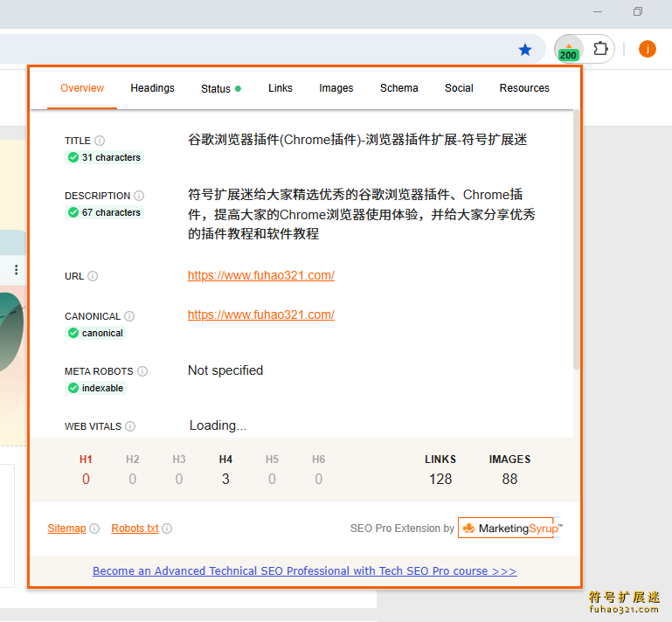Click info icon beside Sitemap link
This screenshot has width=672, height=622.
coord(94,529)
